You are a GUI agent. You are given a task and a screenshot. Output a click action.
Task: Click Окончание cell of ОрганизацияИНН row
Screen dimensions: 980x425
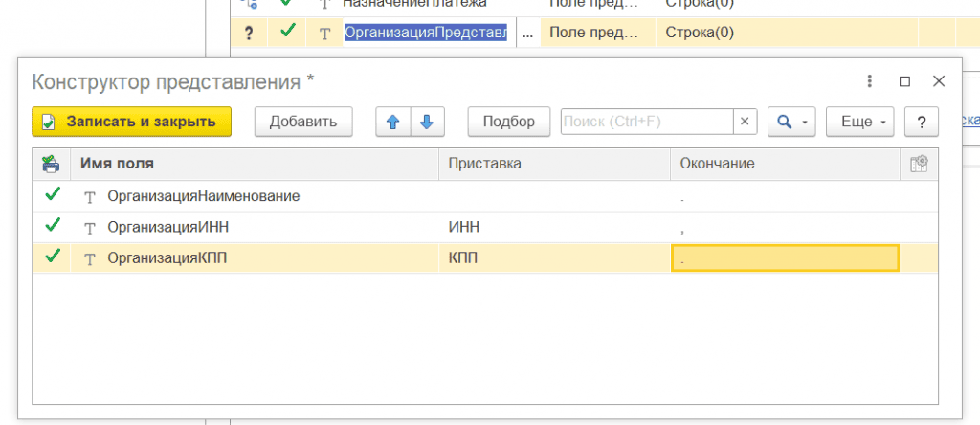point(785,227)
